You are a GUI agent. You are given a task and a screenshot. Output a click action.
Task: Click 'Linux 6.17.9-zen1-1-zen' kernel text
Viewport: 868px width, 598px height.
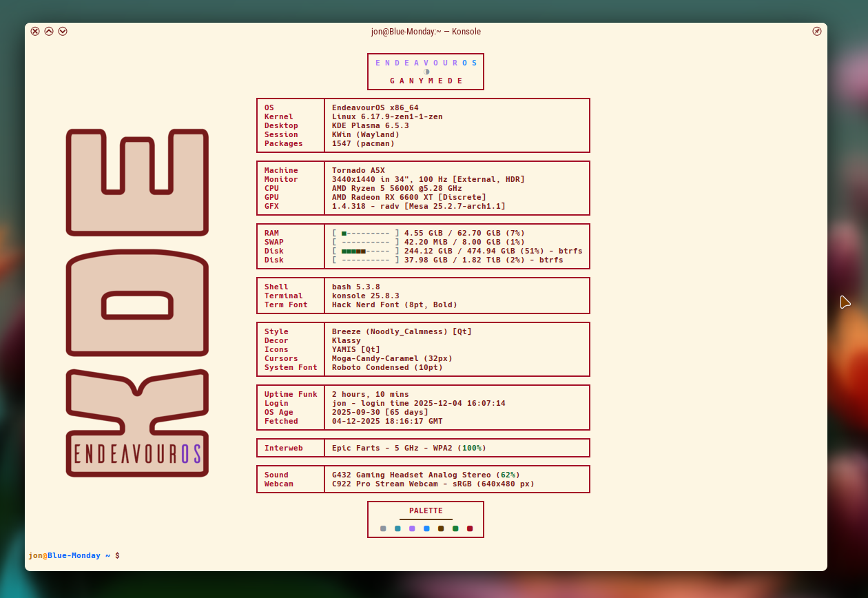(x=387, y=117)
